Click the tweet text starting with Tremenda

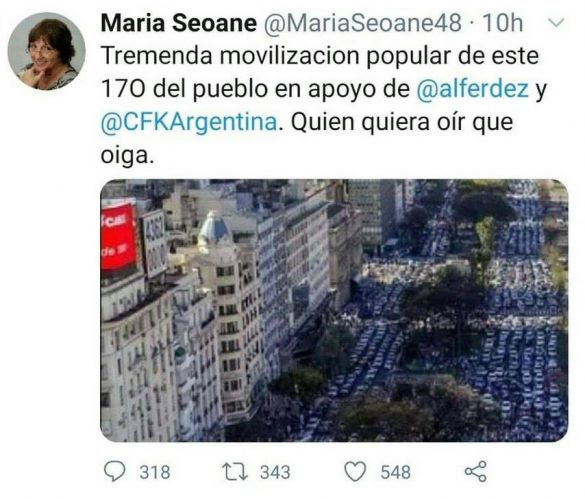tap(324, 105)
